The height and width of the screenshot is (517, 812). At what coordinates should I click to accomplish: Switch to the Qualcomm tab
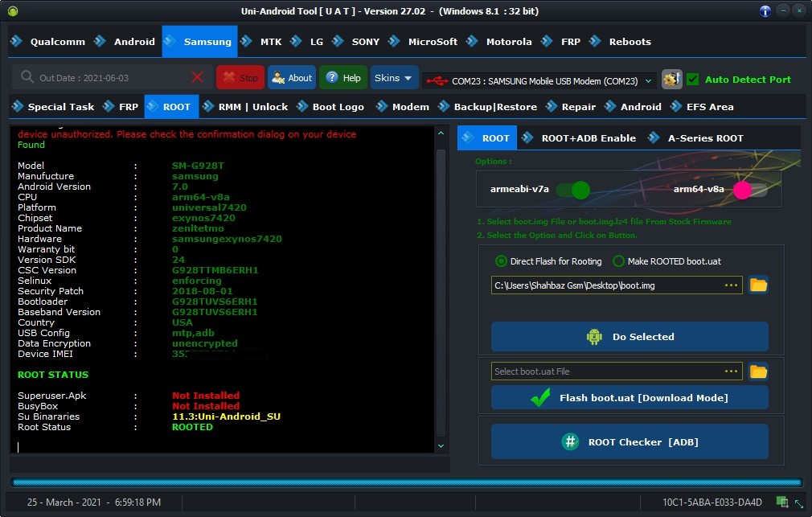[49, 42]
